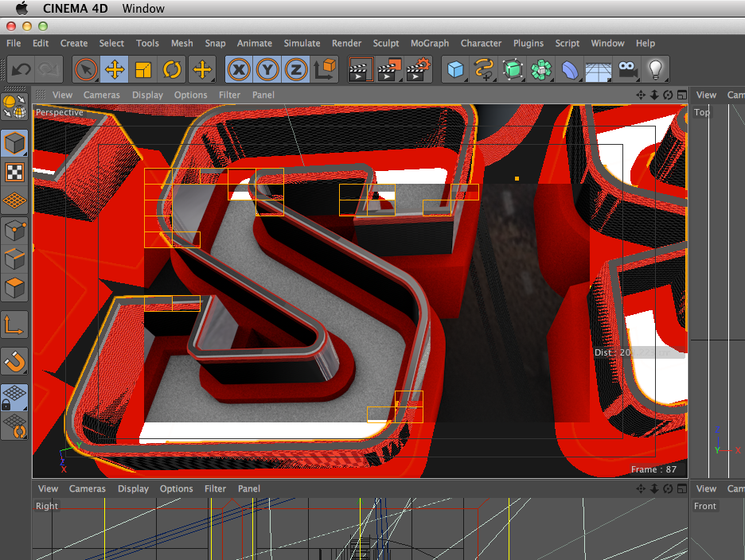Image resolution: width=745 pixels, height=560 pixels.
Task: Switch to Polygons mode
Action: [x=14, y=288]
